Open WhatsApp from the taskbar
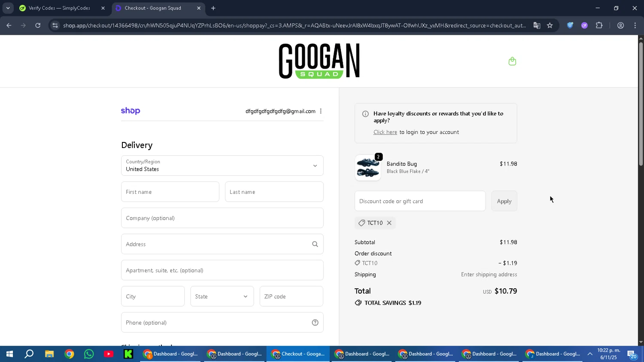 [x=89, y=354]
